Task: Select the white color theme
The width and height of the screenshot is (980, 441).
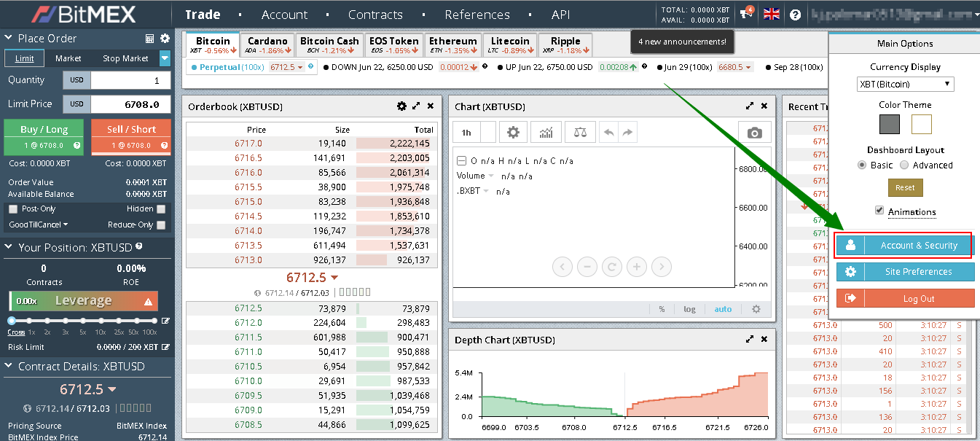Action: [922, 124]
